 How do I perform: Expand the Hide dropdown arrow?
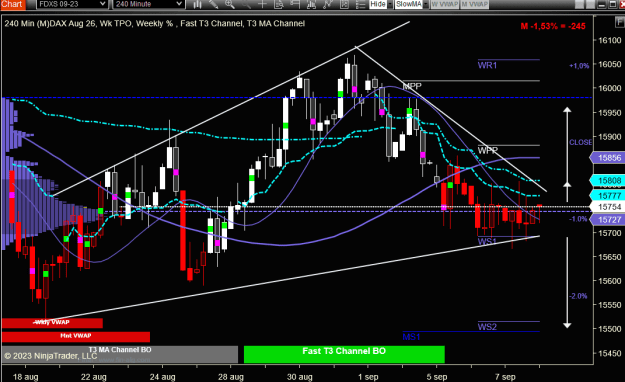pyautogui.click(x=390, y=4)
